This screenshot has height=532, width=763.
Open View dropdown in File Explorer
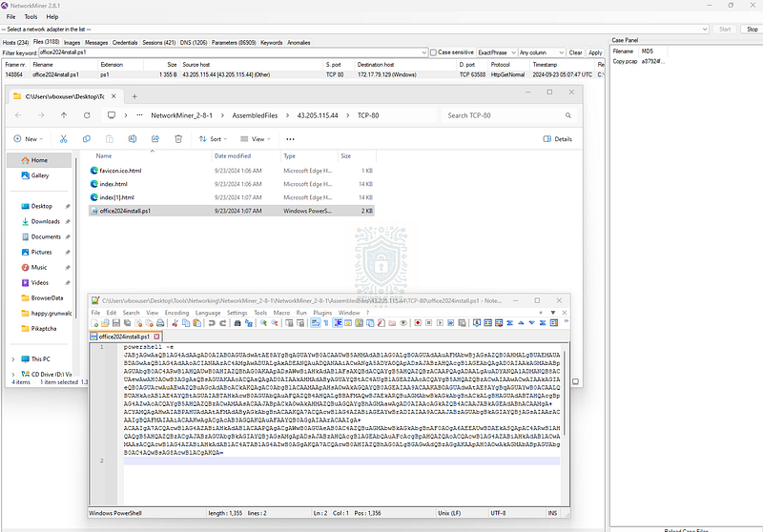(x=254, y=139)
